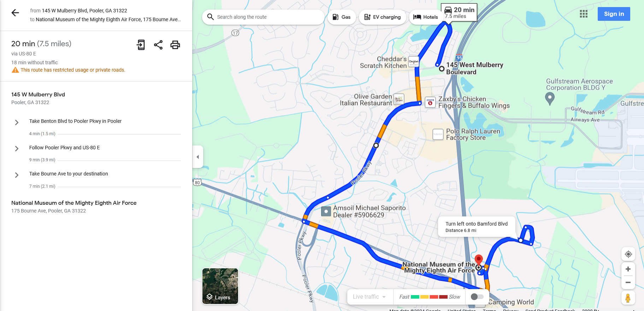
Task: Click the Search along the route field
Action: 263,17
